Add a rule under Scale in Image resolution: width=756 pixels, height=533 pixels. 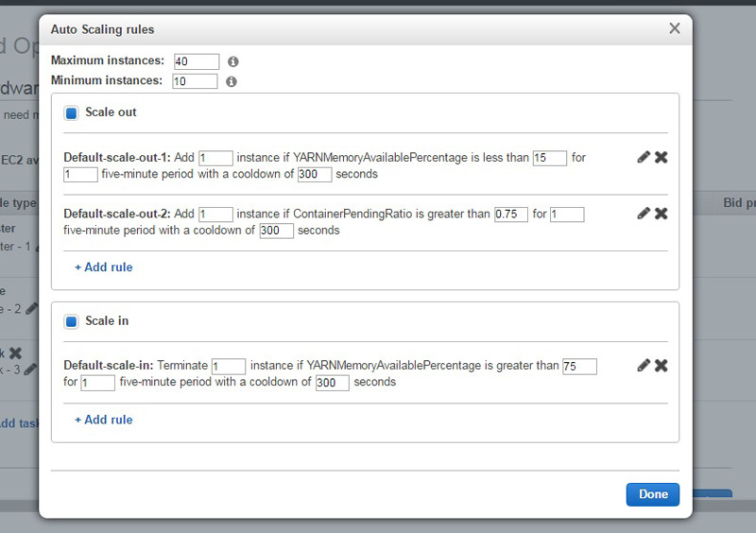(104, 420)
